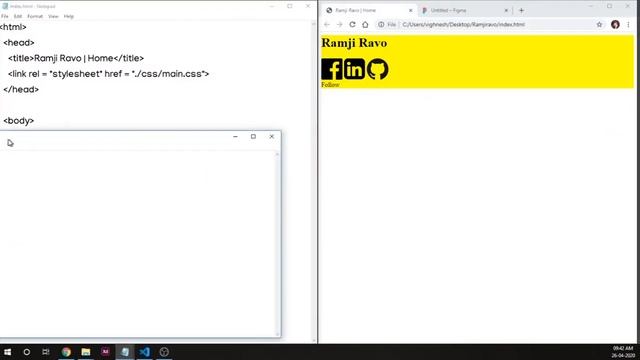Click the Ramji Ravo heading

354,42
